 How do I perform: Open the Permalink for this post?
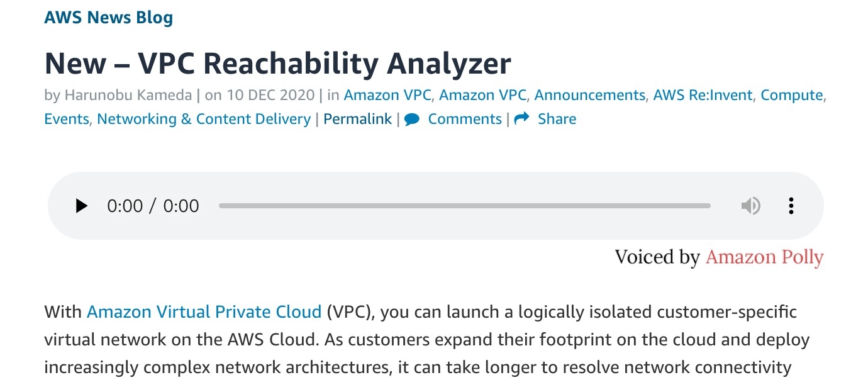point(357,119)
